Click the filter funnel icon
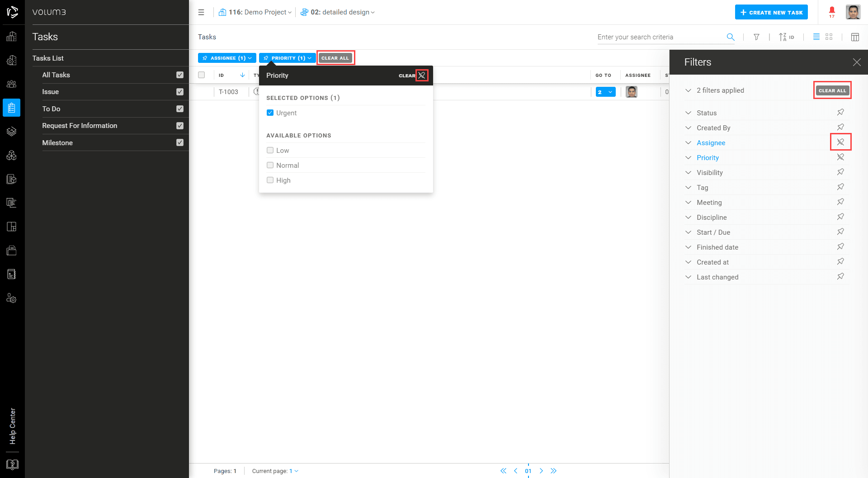 click(x=756, y=37)
